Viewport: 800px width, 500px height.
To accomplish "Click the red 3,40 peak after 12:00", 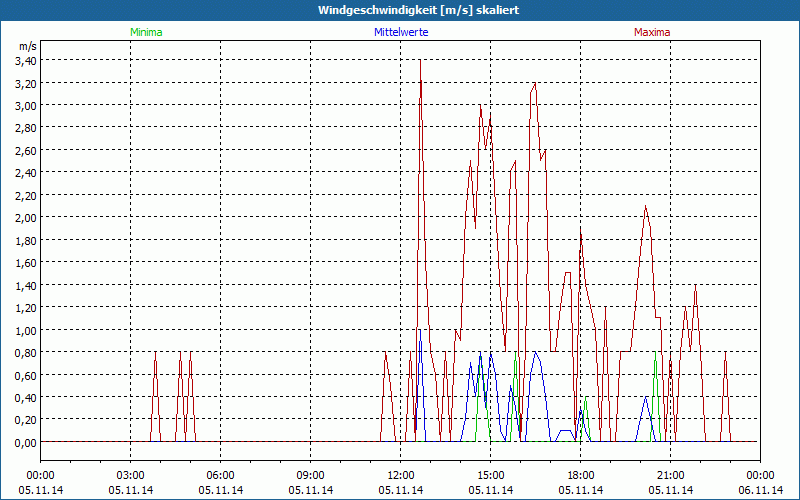I will click(x=420, y=61).
